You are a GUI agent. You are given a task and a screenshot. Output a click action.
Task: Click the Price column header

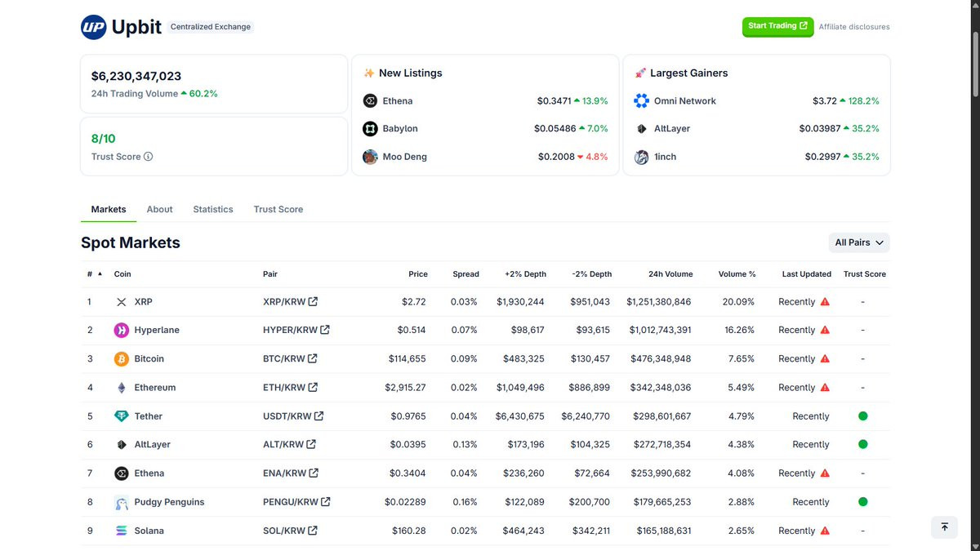[418, 274]
